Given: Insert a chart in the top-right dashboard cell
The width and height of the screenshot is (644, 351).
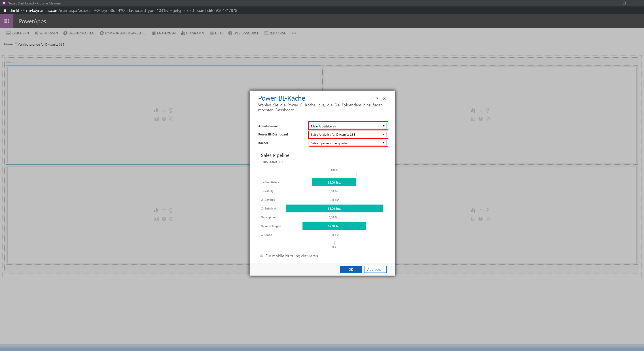Looking at the screenshot, I should point(473,110).
